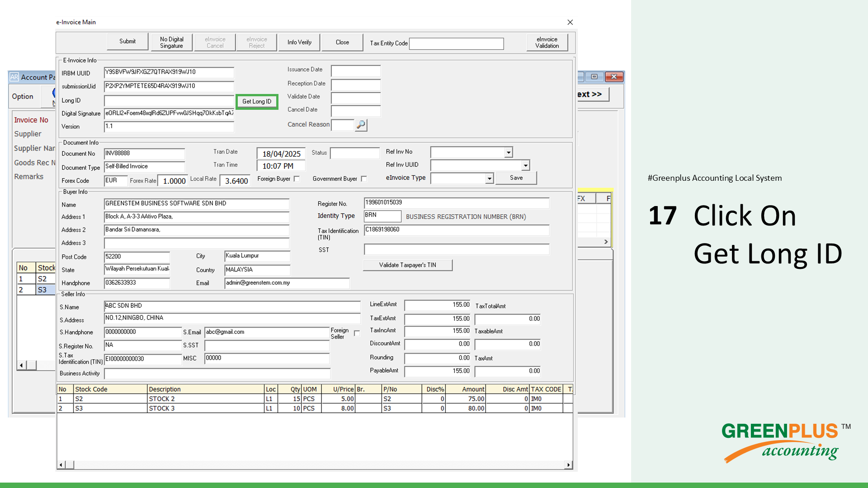Open the Ref Inv UUID dropdown
Viewport: 868px width, 488px height.
click(x=525, y=165)
